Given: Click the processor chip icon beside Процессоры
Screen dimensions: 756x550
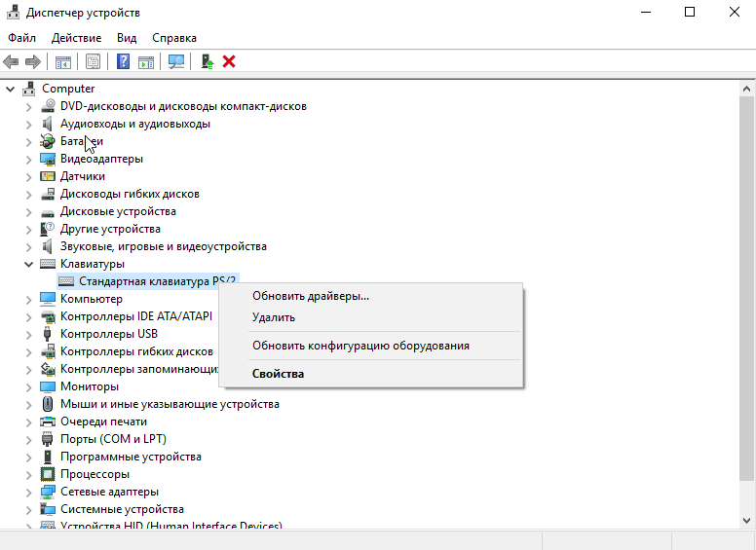Looking at the screenshot, I should [48, 474].
